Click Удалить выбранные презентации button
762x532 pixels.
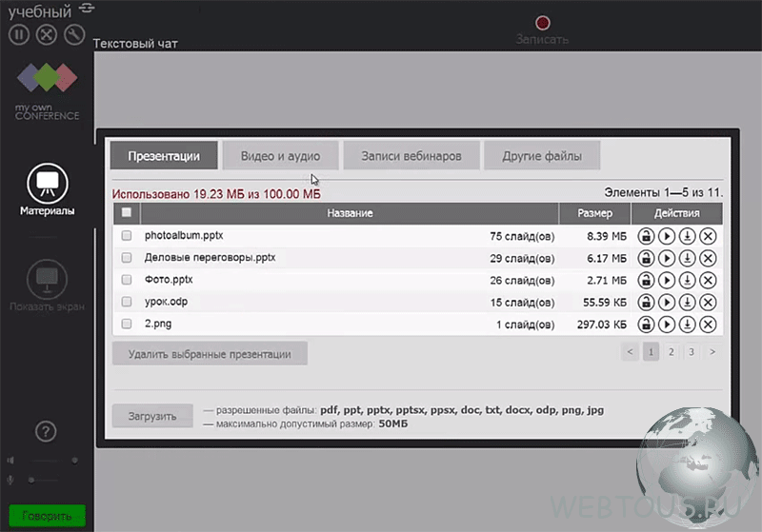[x=210, y=354]
